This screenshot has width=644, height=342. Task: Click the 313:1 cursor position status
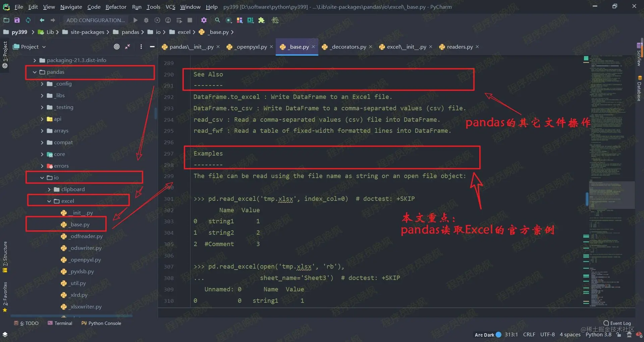click(x=511, y=334)
